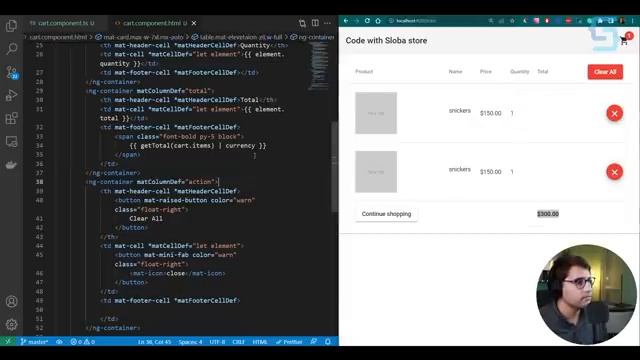Click the Clear All text on line 41
This screenshot has width=640, height=360.
coord(146,218)
